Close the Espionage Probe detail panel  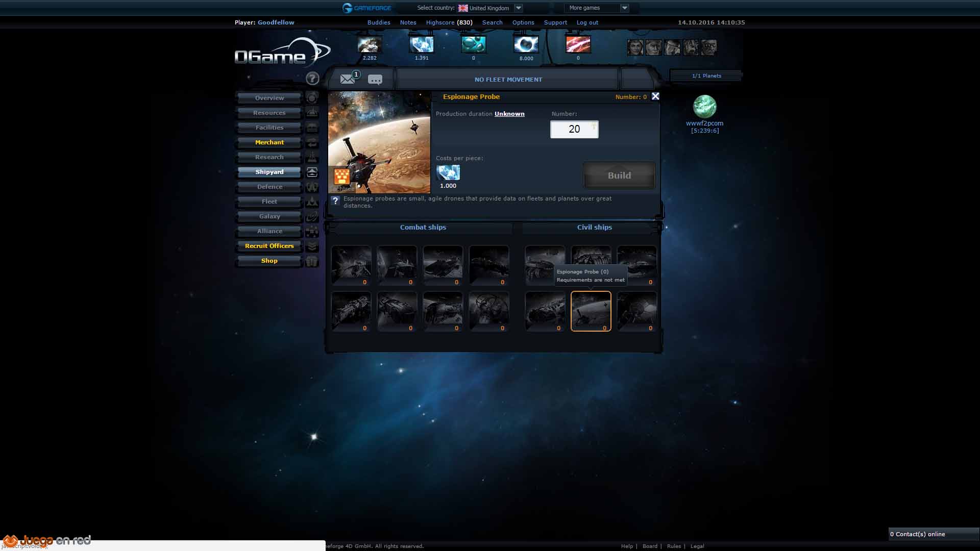(655, 96)
